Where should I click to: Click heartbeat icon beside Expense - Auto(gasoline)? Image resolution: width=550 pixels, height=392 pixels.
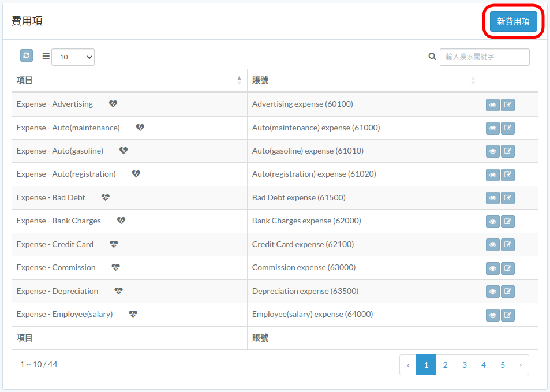[124, 151]
